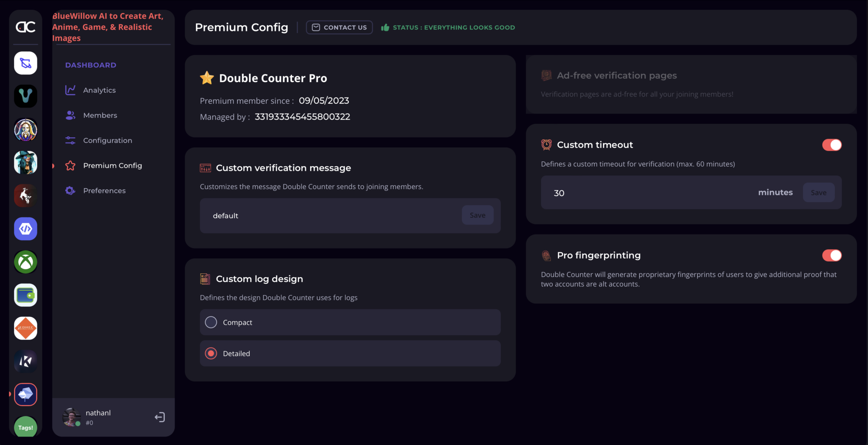Click the Double Counter logo at sidebar top
This screenshot has width=868, height=445.
point(25,27)
